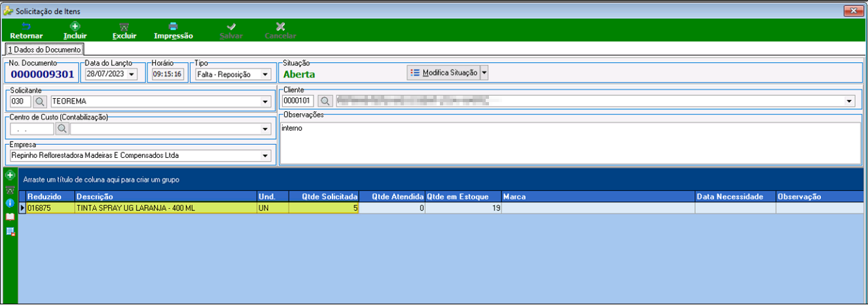This screenshot has width=868, height=305.
Task: Click the Reduzido column header
Action: (50, 196)
